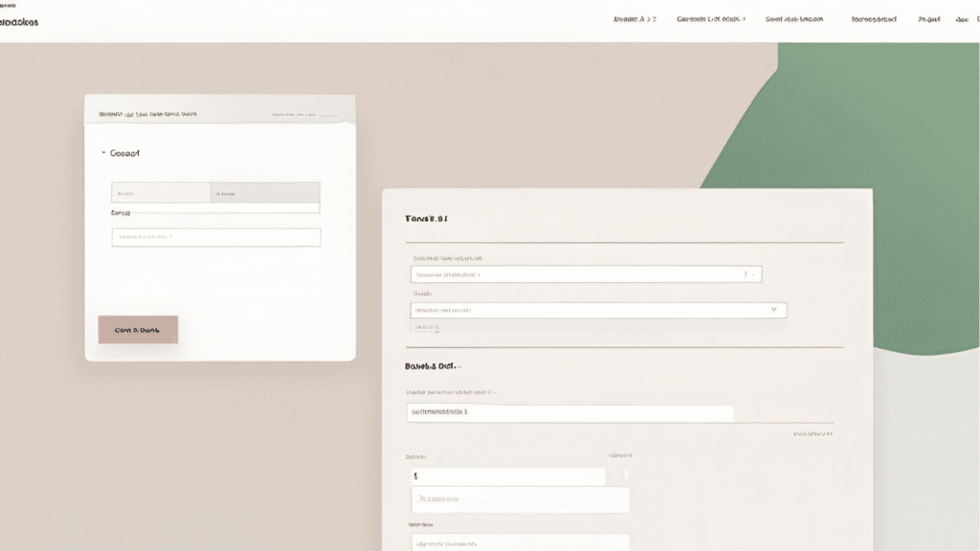Select the left segment tab in the small card
The width and height of the screenshot is (980, 551).
pyautogui.click(x=161, y=192)
